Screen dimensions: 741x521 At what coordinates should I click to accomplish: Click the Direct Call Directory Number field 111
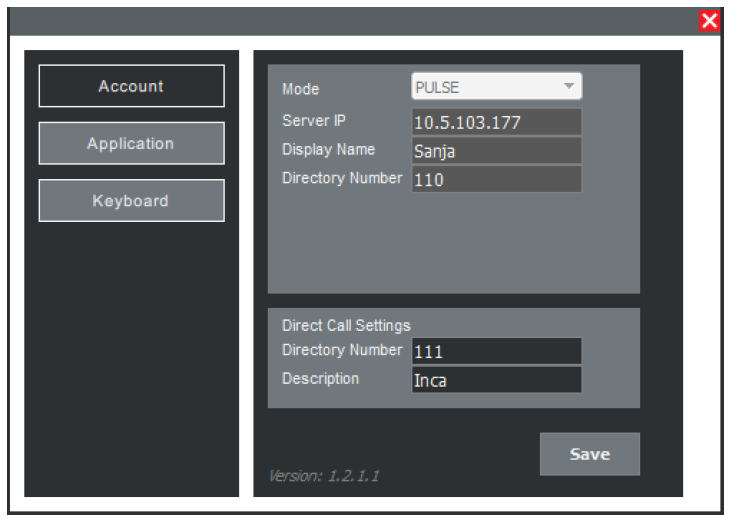pos(496,351)
